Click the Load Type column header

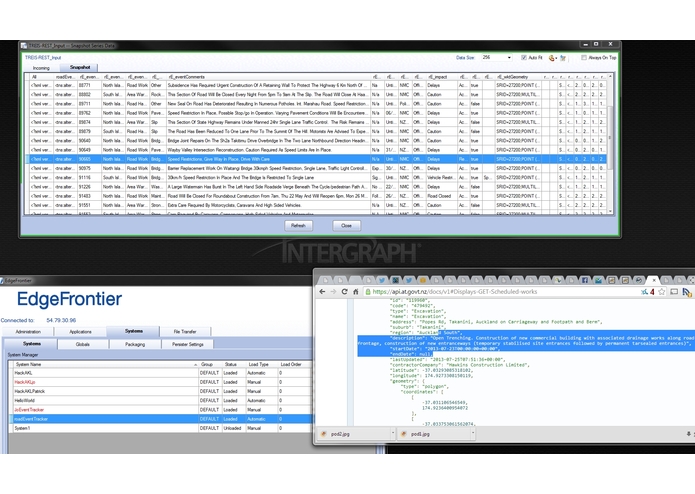(262, 364)
